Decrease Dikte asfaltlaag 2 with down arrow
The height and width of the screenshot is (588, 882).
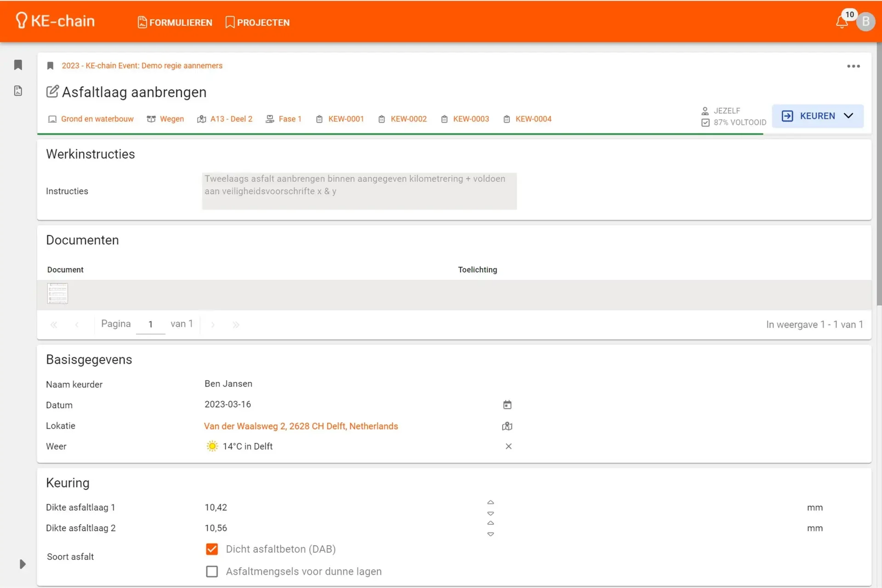[491, 534]
